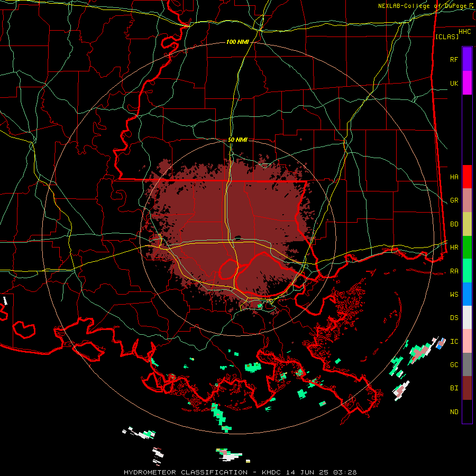Click the 'DS' legend label
Image resolution: width=476 pixels, height=476 pixels.
pyautogui.click(x=454, y=317)
